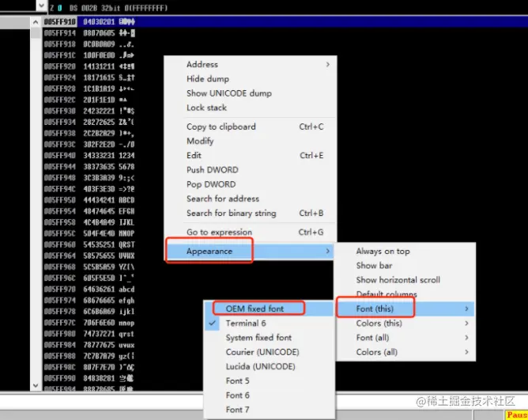The height and width of the screenshot is (420, 528).
Task: Select Lucida (UNICODE) font
Action: click(x=270, y=367)
